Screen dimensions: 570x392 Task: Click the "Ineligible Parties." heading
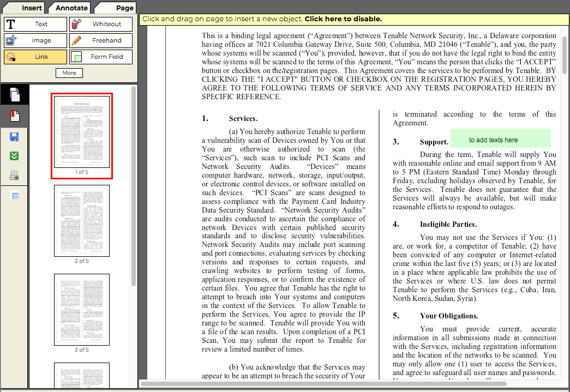tap(448, 224)
